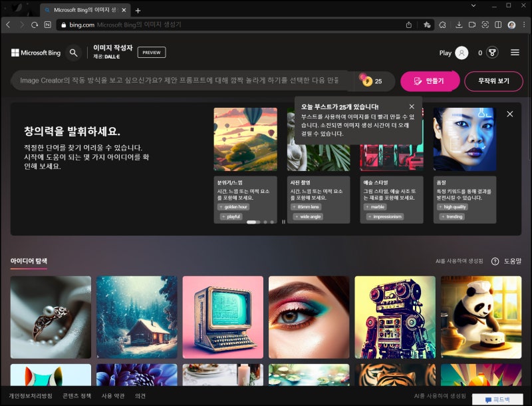This screenshot has height=406, width=532.
Task: Dismiss the creativity ideas banner
Action: (x=509, y=114)
